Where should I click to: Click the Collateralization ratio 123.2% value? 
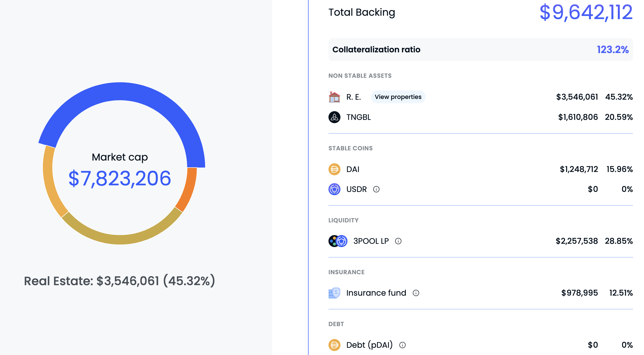(x=613, y=50)
